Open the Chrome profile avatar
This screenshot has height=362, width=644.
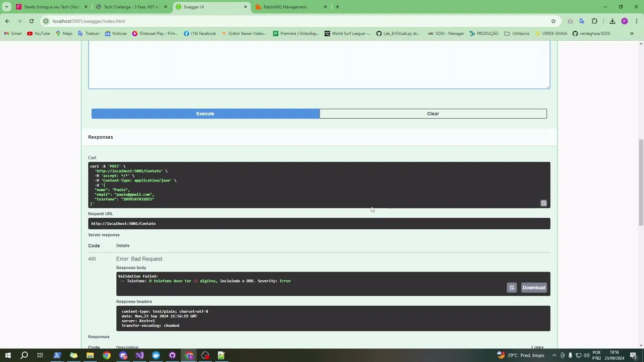(624, 21)
